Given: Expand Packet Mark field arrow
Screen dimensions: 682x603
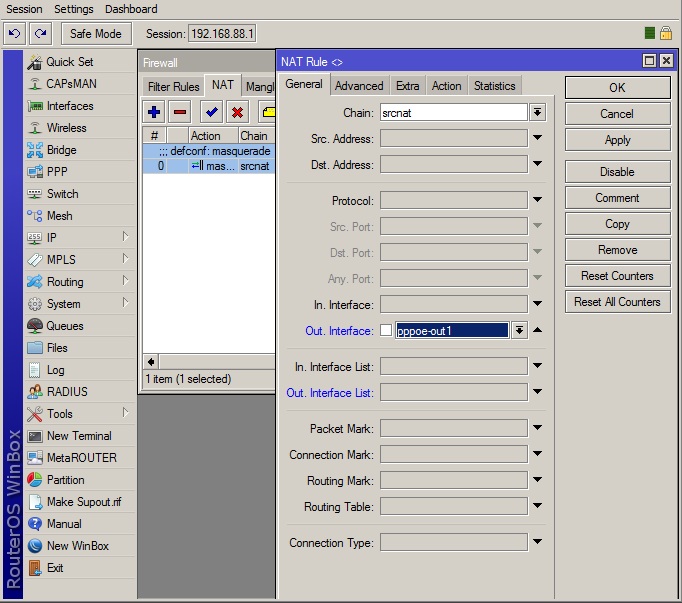Looking at the screenshot, I should coord(537,427).
